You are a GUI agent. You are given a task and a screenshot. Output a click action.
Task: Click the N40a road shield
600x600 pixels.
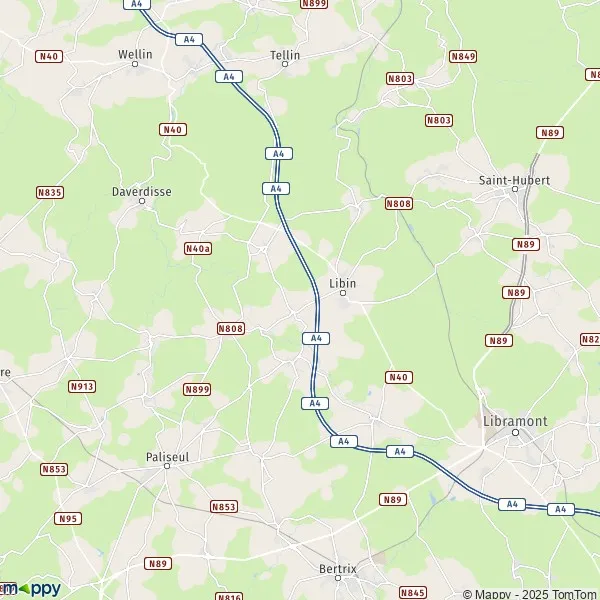[198, 249]
